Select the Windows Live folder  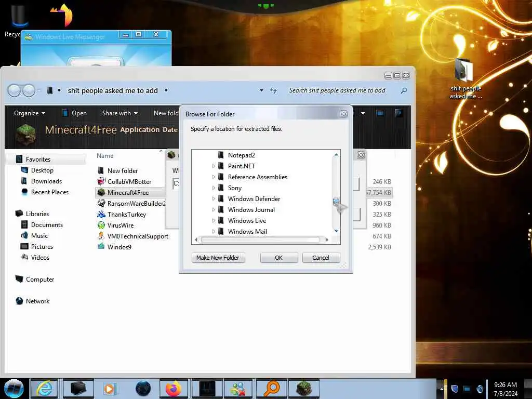247,220
